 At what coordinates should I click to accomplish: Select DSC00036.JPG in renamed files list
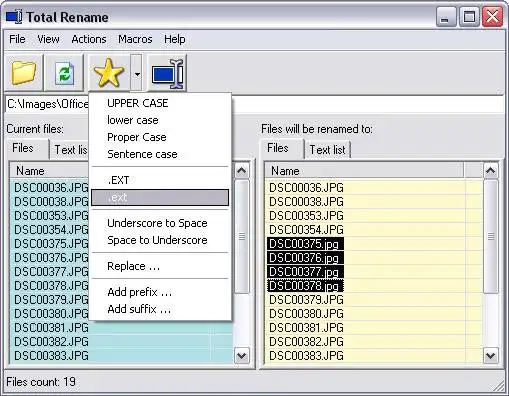[x=306, y=188]
